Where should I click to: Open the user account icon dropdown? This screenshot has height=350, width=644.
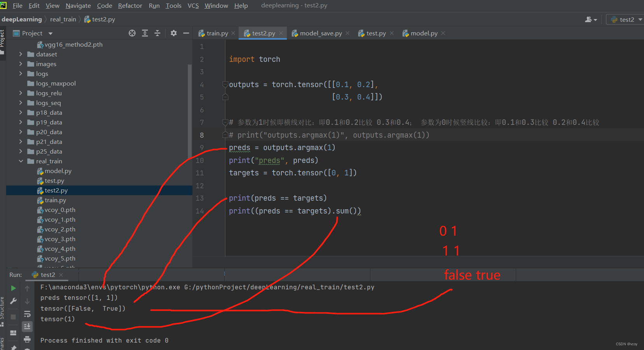[x=591, y=19]
